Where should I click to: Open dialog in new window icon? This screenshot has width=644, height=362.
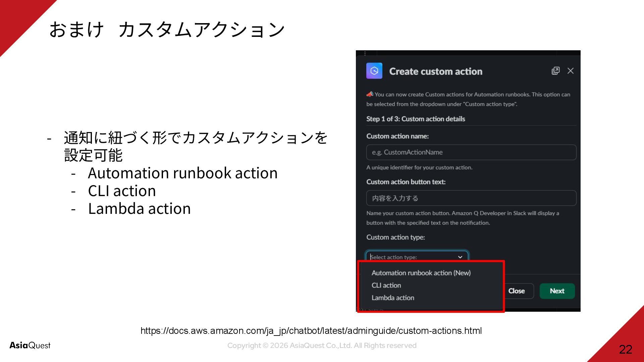556,71
